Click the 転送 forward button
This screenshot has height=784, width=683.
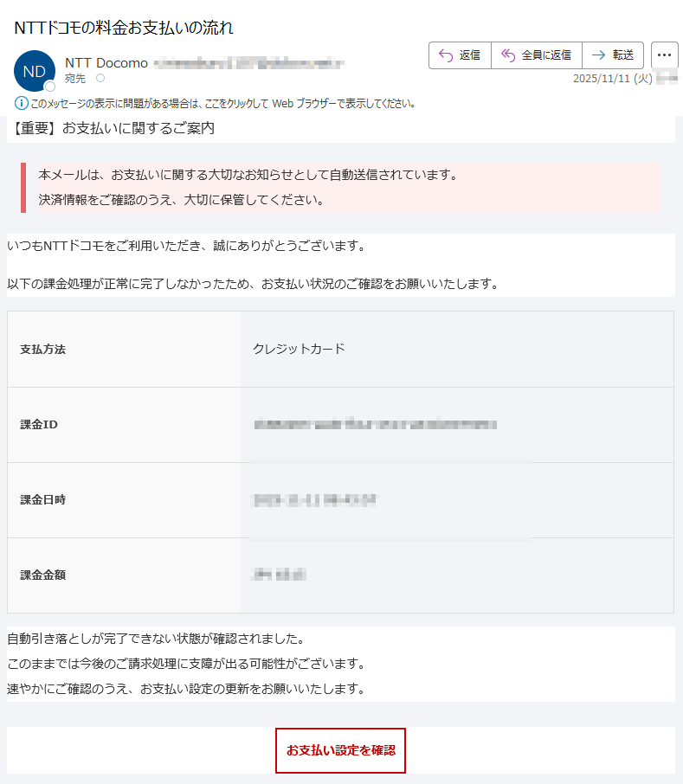[x=613, y=55]
